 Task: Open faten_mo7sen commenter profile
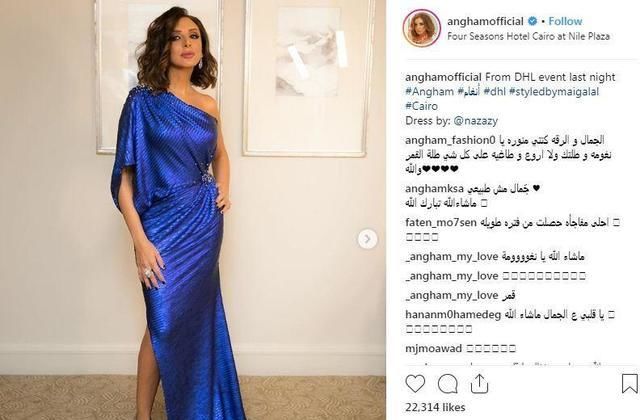point(441,223)
